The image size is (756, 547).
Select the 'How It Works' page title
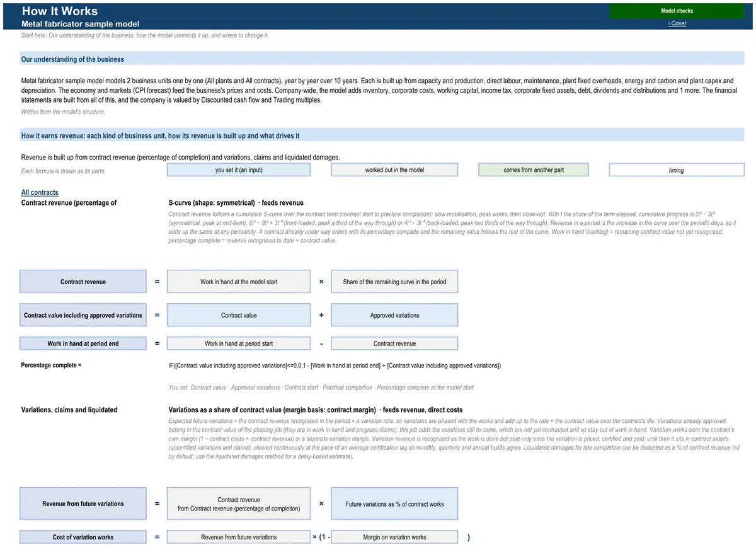60,11
